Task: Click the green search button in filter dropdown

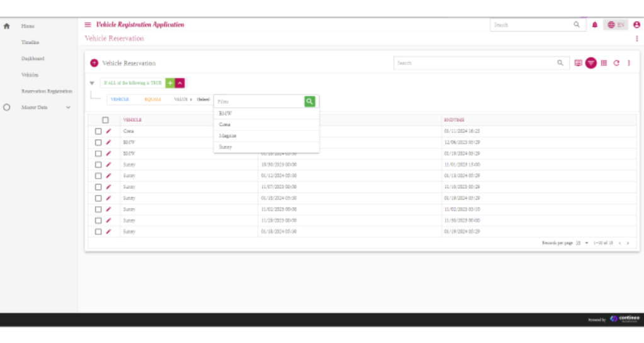Action: 310,101
